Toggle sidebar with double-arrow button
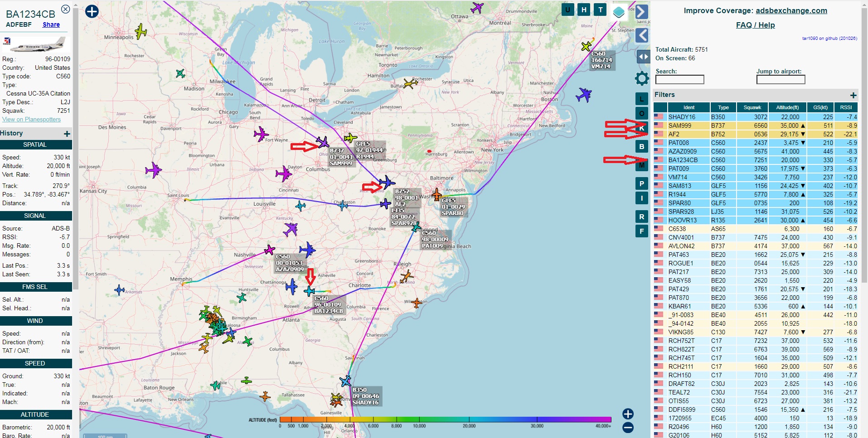The height and width of the screenshot is (438, 868). coord(643,57)
